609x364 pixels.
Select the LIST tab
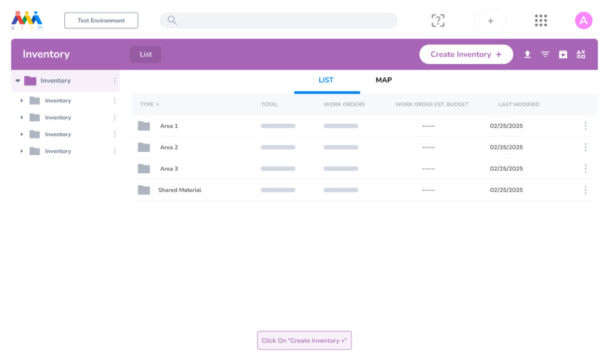[x=326, y=80]
